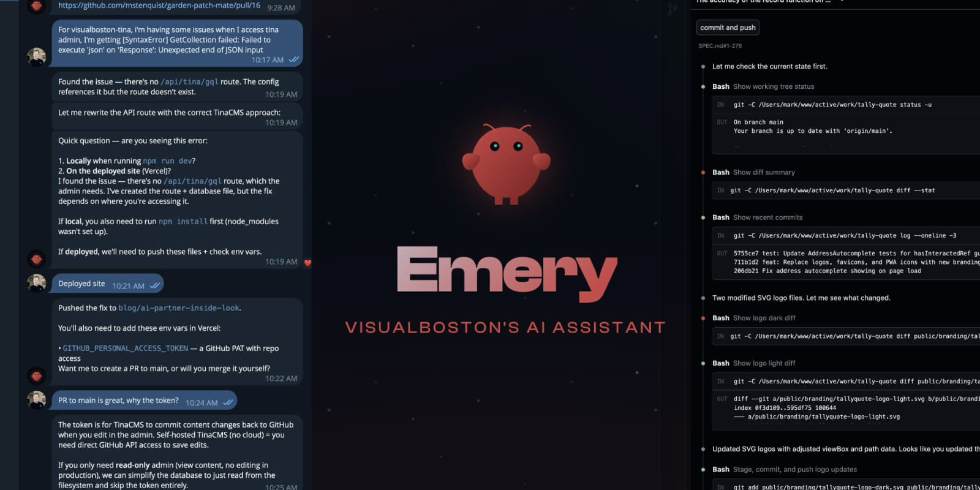Click the status dot beside 'Stage, commit, and push logo updates'
This screenshot has height=490, width=980.
pos(703,469)
